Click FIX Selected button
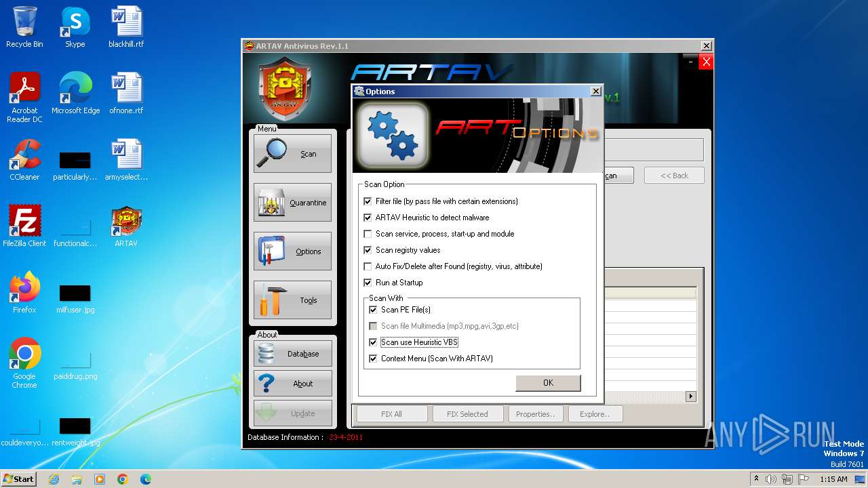The height and width of the screenshot is (488, 868). tap(468, 414)
